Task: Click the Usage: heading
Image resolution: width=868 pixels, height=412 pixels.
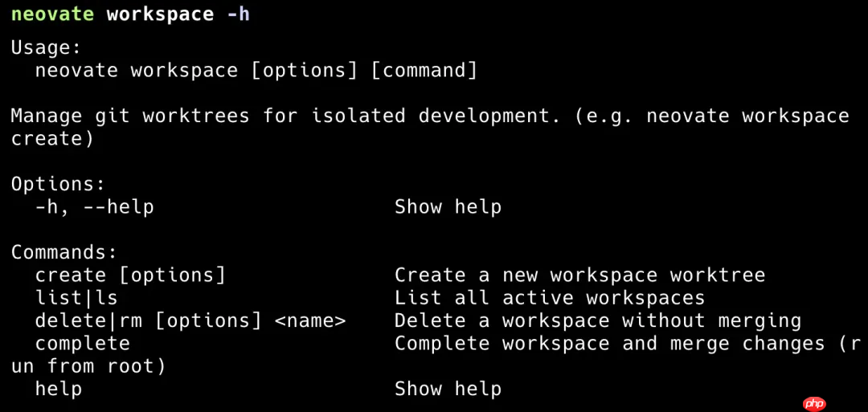Action: tap(47, 47)
